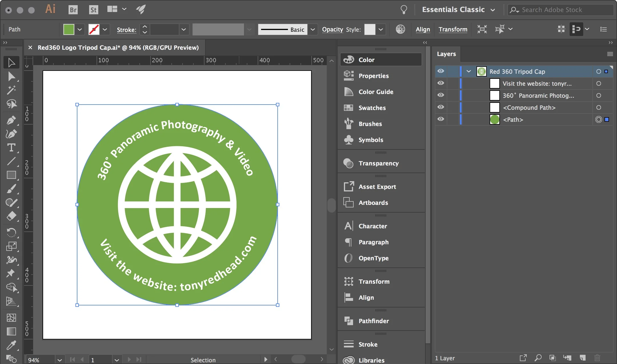Select the Curvature tool
This screenshot has height=364, width=617.
coord(11,134)
